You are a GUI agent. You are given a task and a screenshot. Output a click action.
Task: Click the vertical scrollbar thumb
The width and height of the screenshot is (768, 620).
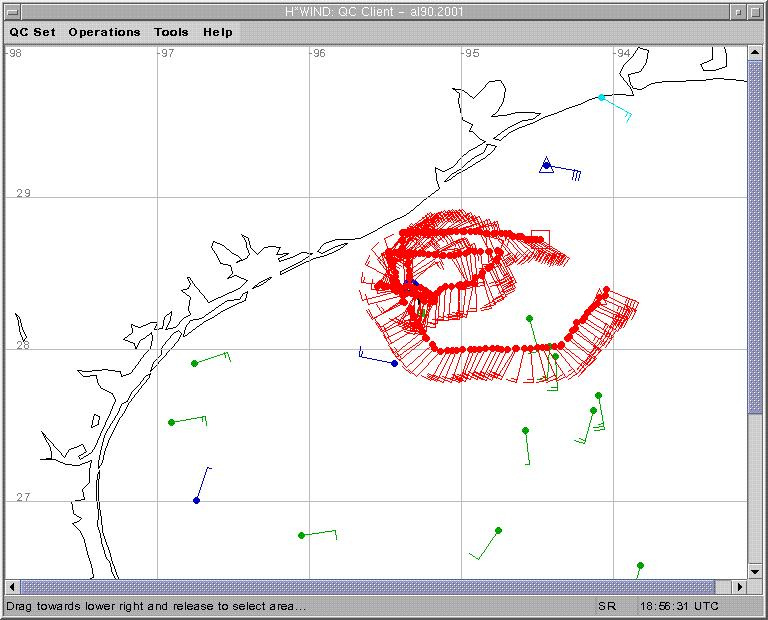(755, 240)
